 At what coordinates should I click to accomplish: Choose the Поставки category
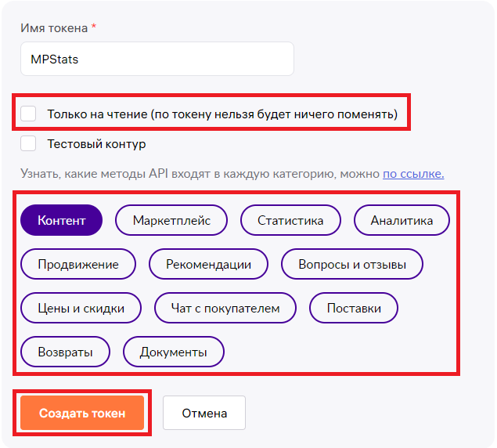click(354, 308)
